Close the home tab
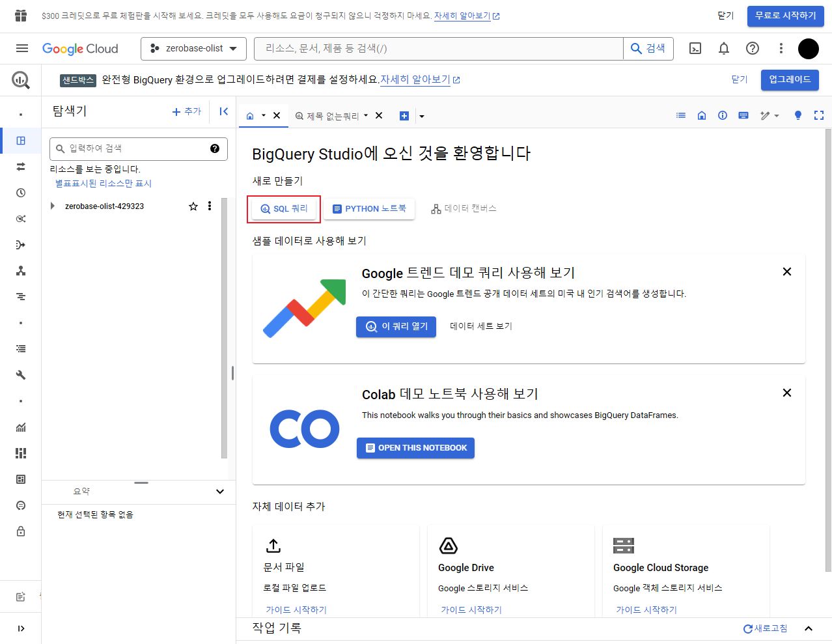This screenshot has height=644, width=832. click(x=277, y=115)
